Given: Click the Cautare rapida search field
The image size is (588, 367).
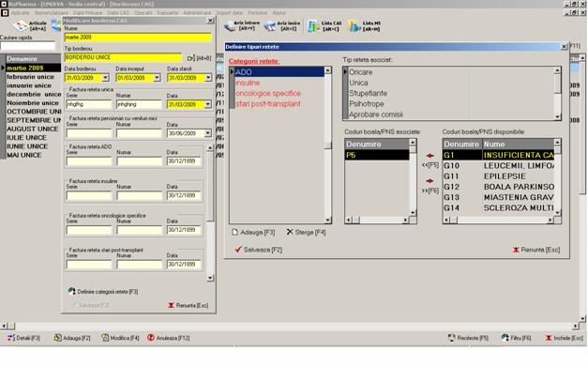Looking at the screenshot, I should [x=28, y=46].
